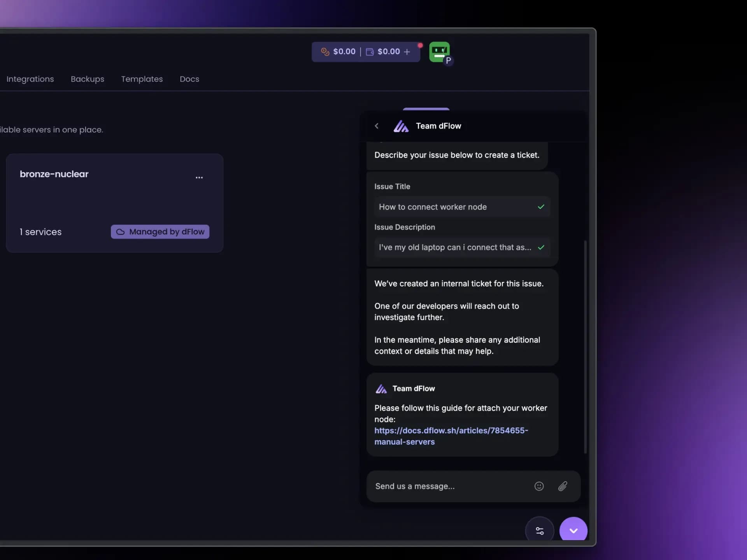This screenshot has width=747, height=560.
Task: Go to the Templates tab
Action: (x=142, y=79)
